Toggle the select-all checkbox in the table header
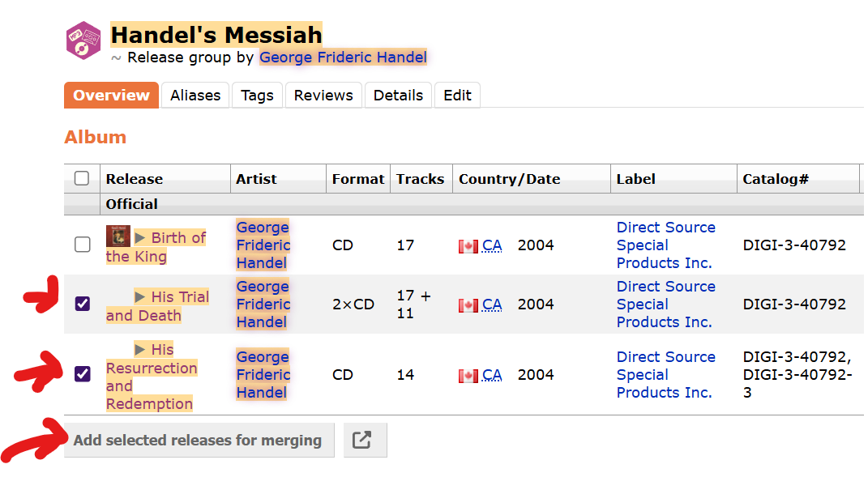This screenshot has width=868, height=477. pyautogui.click(x=82, y=178)
